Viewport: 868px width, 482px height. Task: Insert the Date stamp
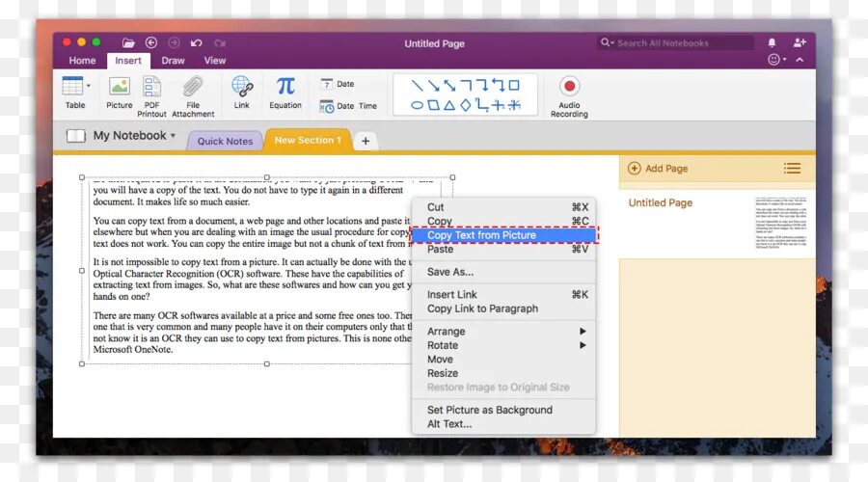point(338,84)
